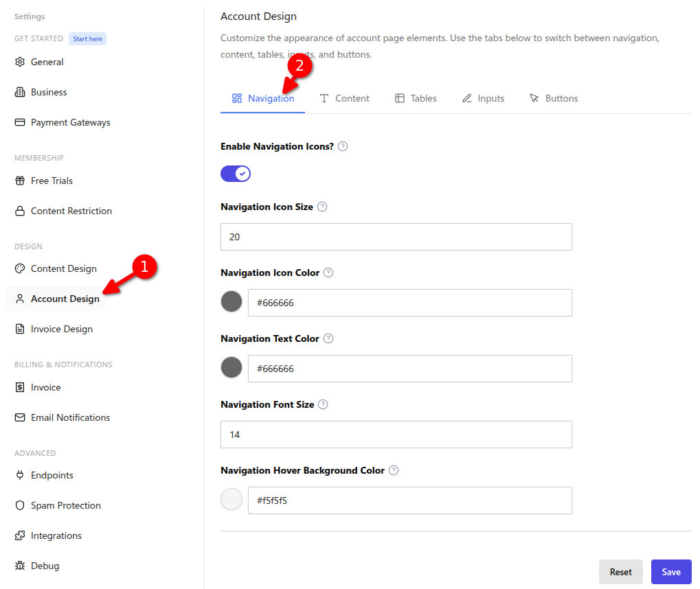
Task: Select Account Design in sidebar
Action: coord(57,299)
